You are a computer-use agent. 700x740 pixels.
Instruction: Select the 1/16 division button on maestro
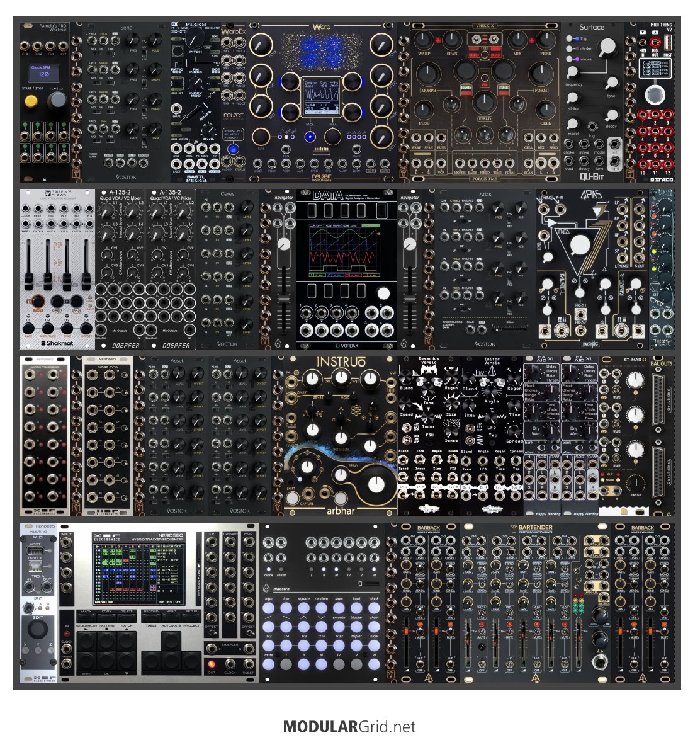pyautogui.click(x=321, y=645)
